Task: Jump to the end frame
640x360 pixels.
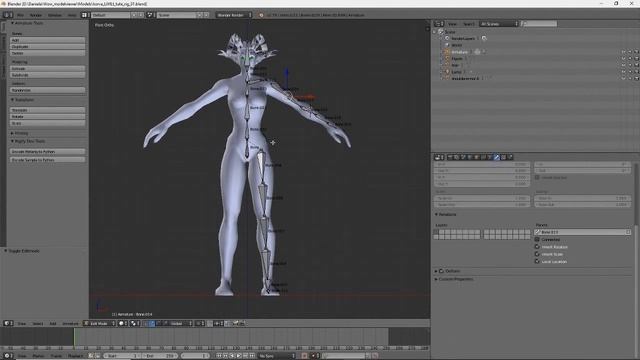Action: click(252, 356)
